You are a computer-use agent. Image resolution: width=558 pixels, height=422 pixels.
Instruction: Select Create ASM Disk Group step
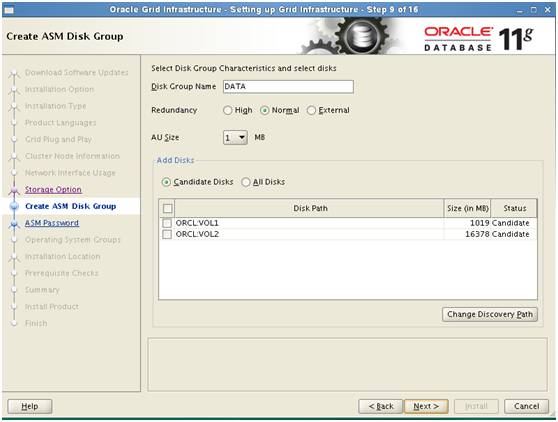tap(71, 206)
